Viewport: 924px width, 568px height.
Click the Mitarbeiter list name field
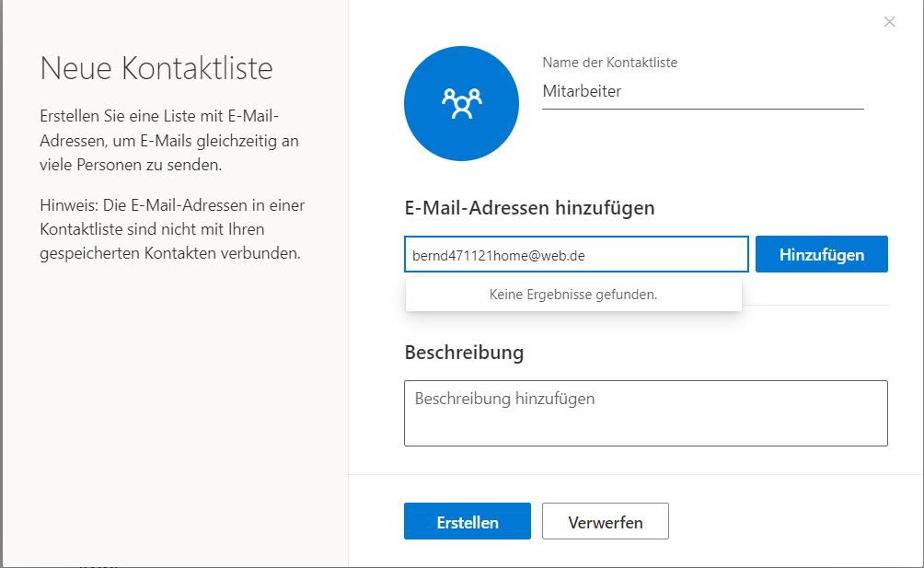[x=702, y=91]
